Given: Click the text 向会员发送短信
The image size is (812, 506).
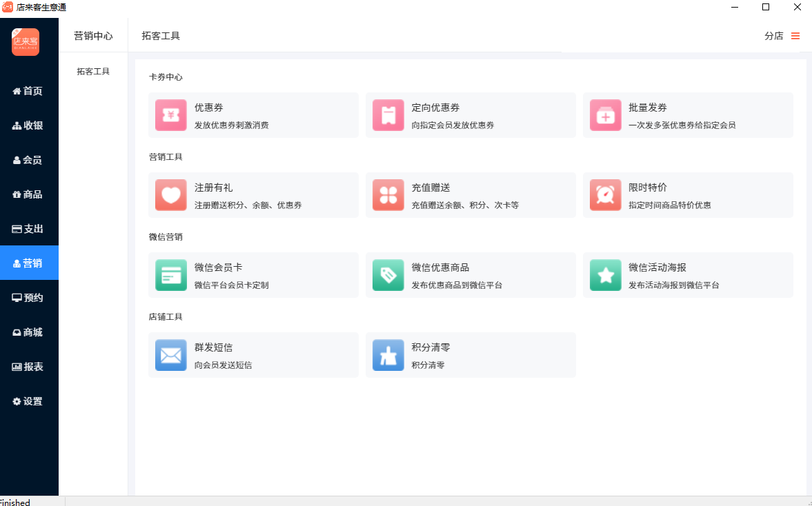Looking at the screenshot, I should (224, 365).
